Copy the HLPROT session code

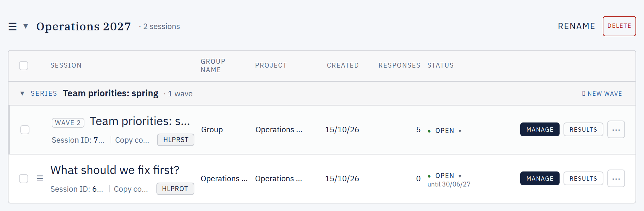pyautogui.click(x=175, y=189)
